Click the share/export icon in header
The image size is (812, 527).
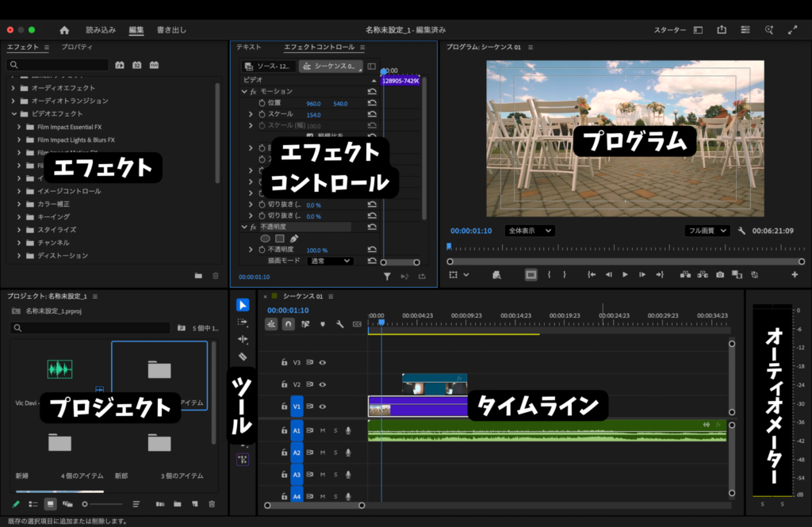point(722,30)
